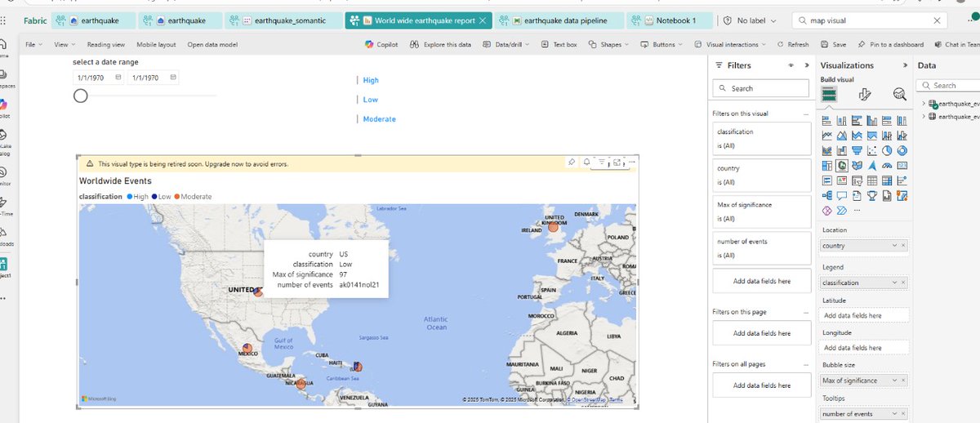This screenshot has height=423, width=980.
Task: Select the card (123) visual icon
Action: tap(902, 166)
